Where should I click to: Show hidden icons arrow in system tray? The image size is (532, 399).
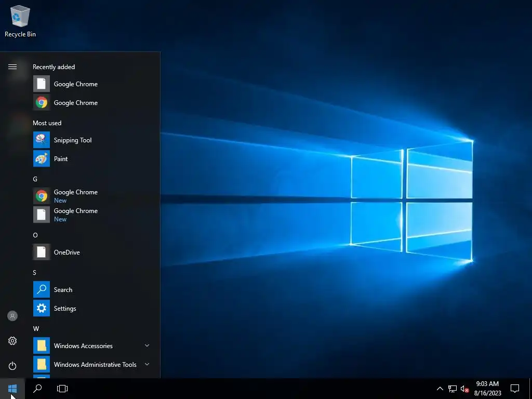click(x=440, y=389)
